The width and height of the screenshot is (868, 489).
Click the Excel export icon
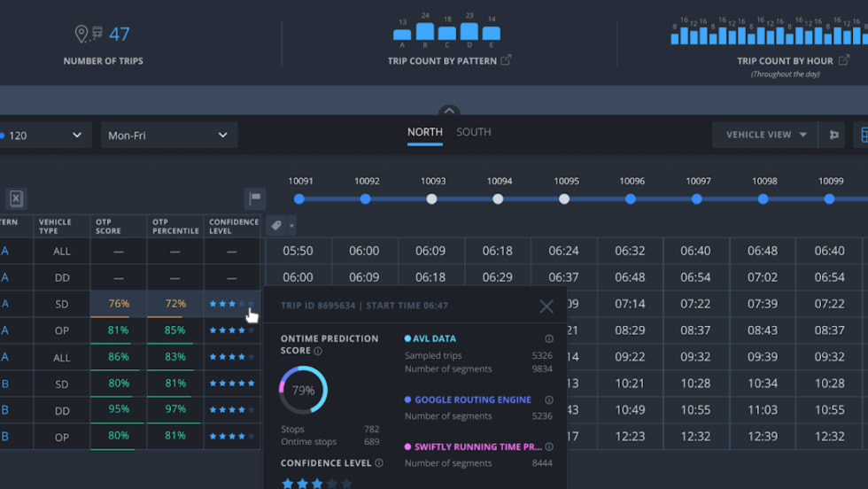pyautogui.click(x=16, y=198)
